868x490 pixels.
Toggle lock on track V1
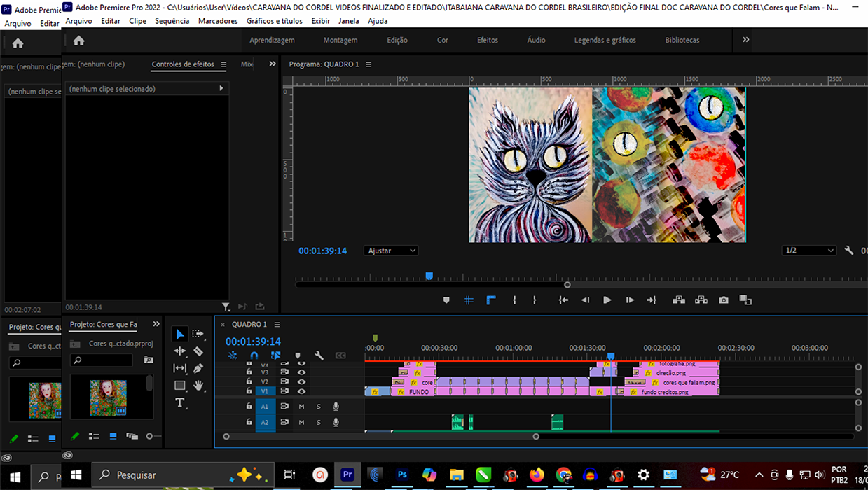point(249,391)
